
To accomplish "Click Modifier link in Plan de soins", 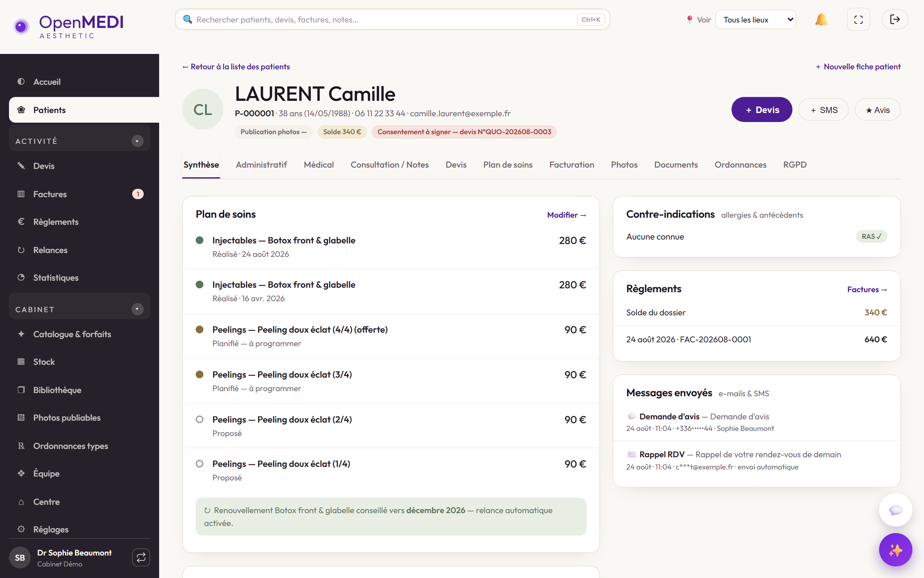I will [x=567, y=215].
